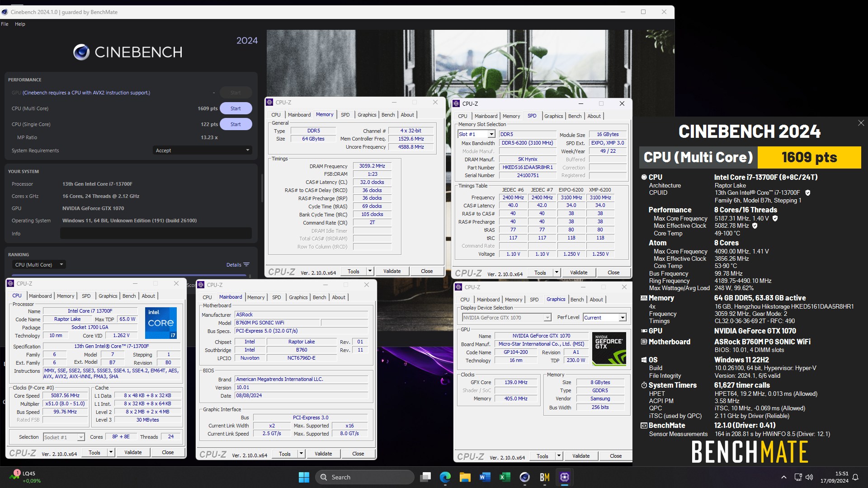Select Mainboard tab in CPU-Z Graphics window
The image size is (868, 488).
point(488,300)
